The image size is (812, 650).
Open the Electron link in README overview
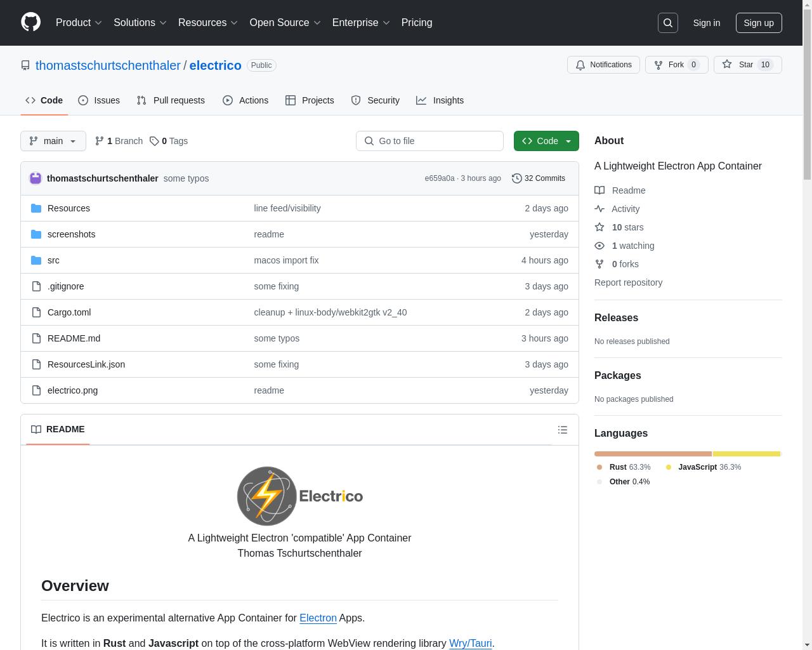318,618
